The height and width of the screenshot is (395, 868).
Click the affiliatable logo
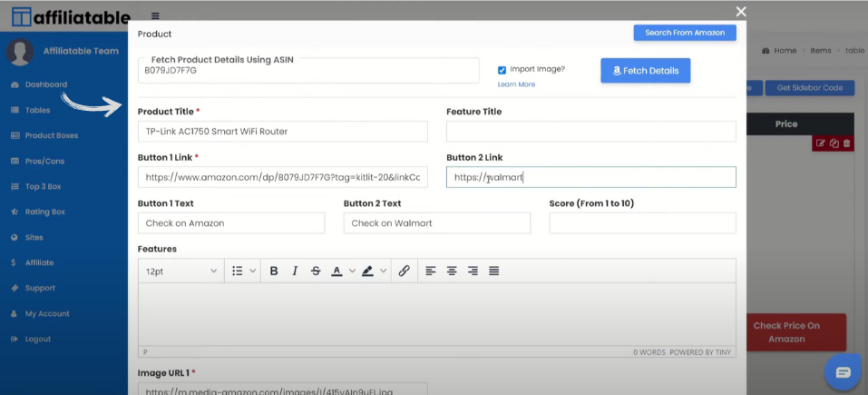(71, 17)
